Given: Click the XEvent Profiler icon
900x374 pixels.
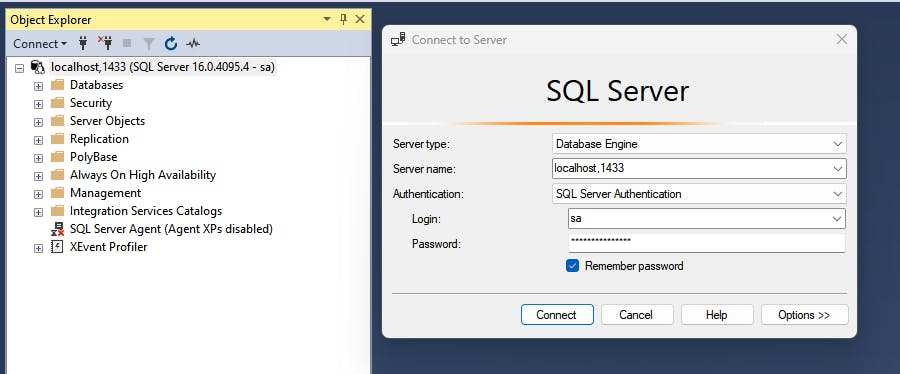Looking at the screenshot, I should click(57, 247).
